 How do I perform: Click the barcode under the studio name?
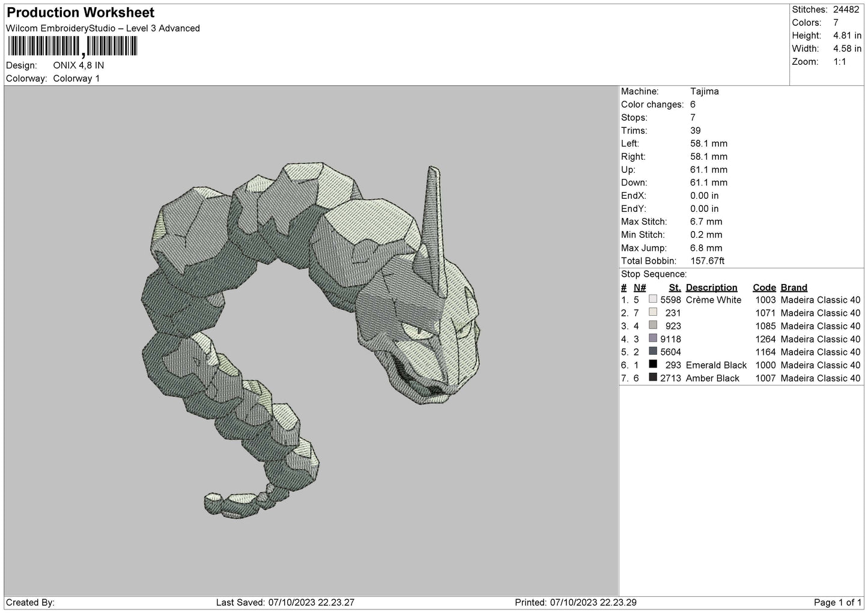coord(72,47)
